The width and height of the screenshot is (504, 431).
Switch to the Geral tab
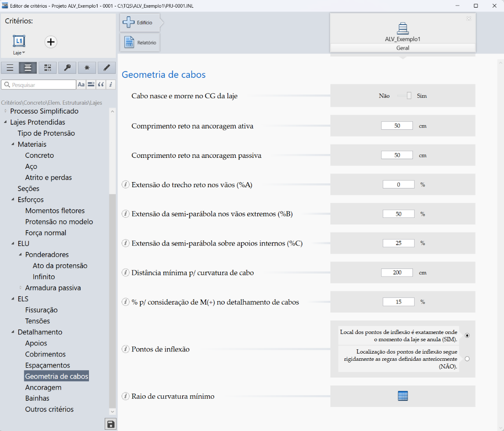[403, 48]
